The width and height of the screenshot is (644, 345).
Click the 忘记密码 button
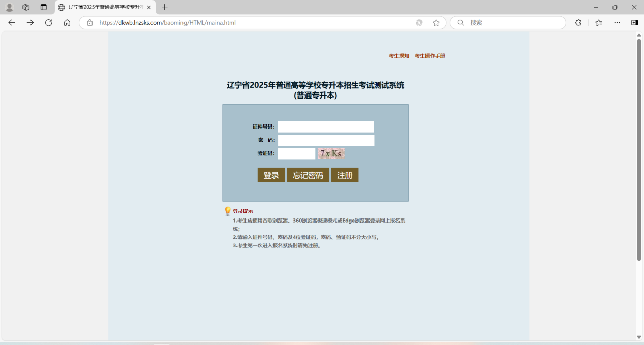(x=308, y=175)
